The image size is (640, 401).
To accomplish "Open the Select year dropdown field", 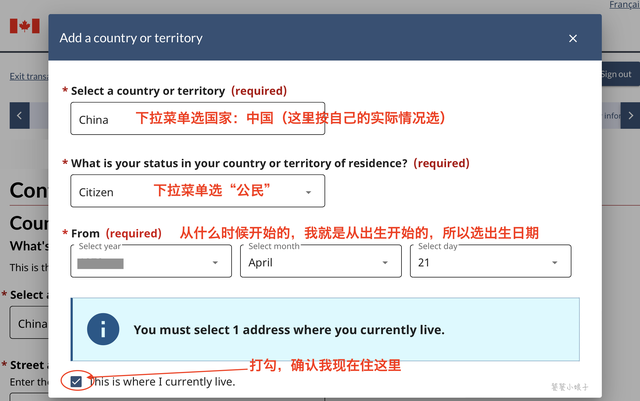I will pyautogui.click(x=150, y=262).
